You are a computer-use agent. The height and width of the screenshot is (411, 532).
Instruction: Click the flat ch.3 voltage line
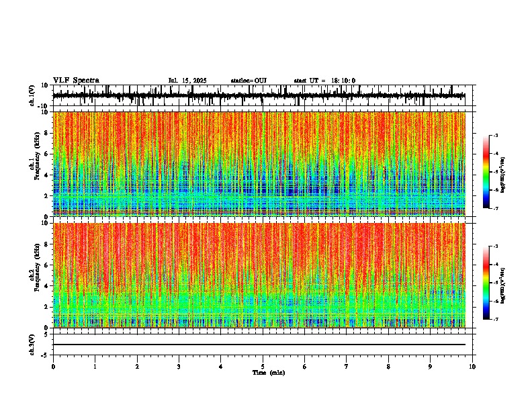pos(259,345)
